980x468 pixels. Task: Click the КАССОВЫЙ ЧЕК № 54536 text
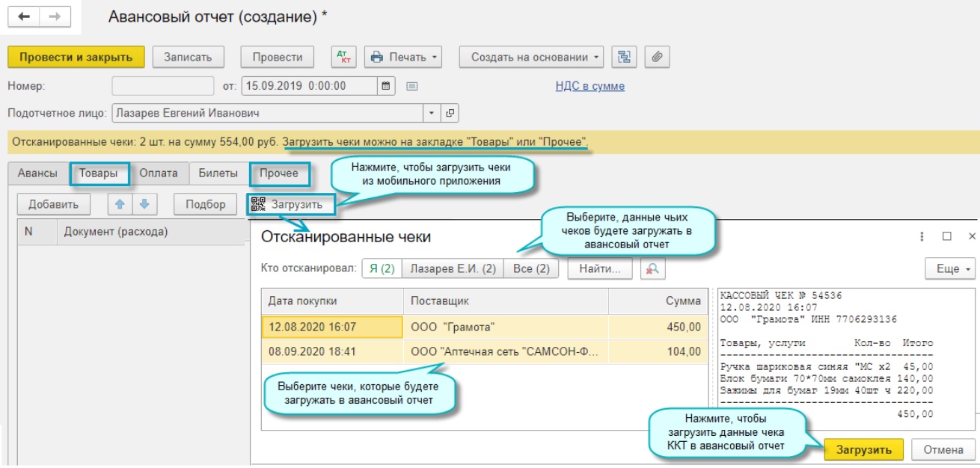782,296
